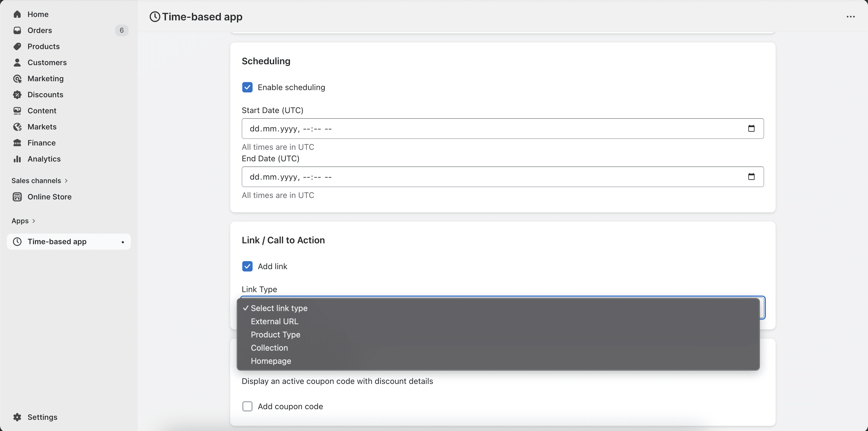Select Home in the sidebar
This screenshot has height=431, width=868.
[38, 14]
